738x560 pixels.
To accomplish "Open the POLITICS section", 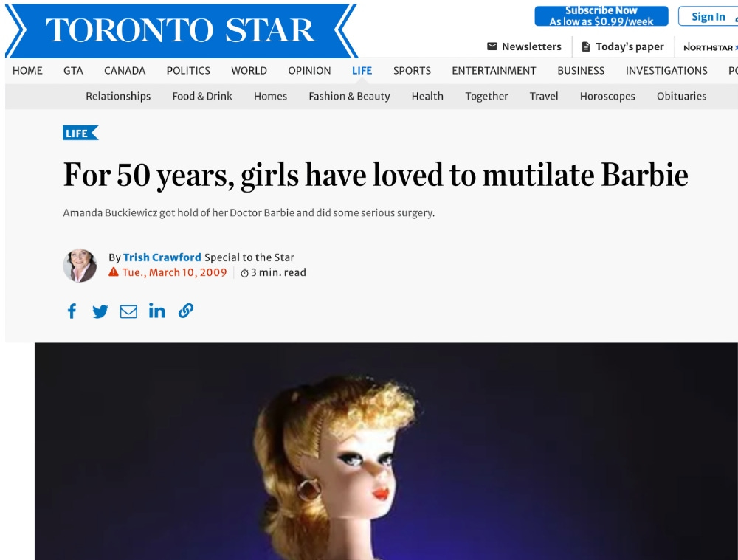I will [188, 71].
